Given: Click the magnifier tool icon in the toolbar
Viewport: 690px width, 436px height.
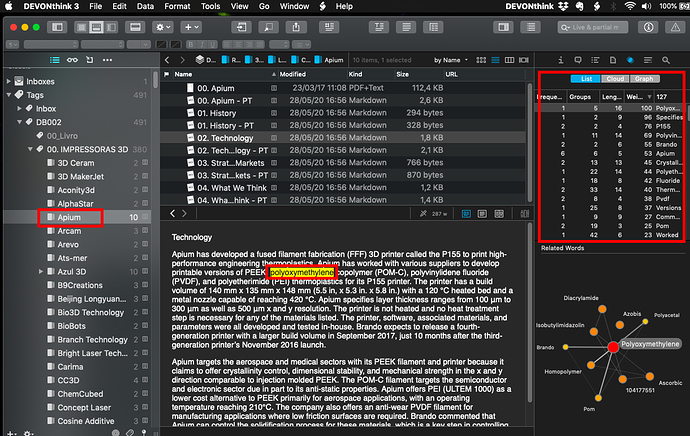Looking at the screenshot, I should tap(268, 27).
